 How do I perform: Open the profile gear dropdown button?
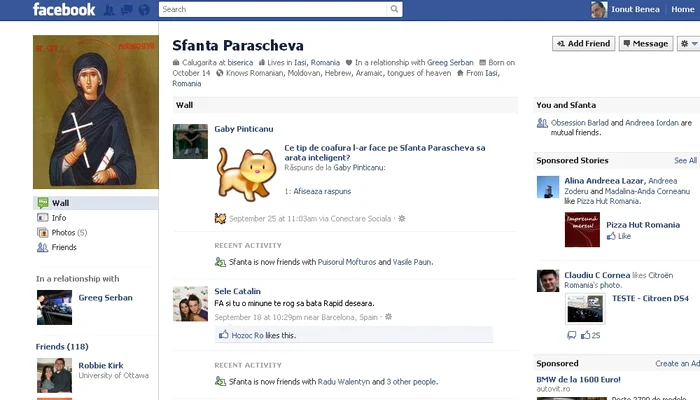[x=688, y=43]
